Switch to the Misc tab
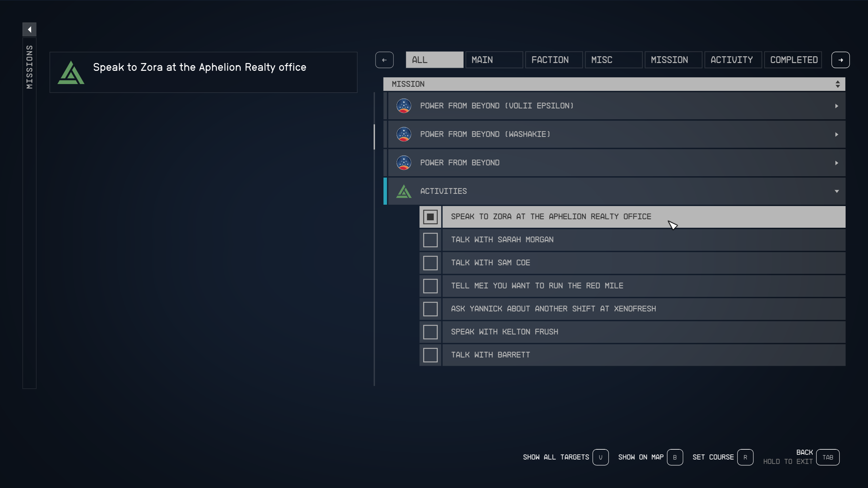This screenshot has height=488, width=868. pyautogui.click(x=613, y=60)
